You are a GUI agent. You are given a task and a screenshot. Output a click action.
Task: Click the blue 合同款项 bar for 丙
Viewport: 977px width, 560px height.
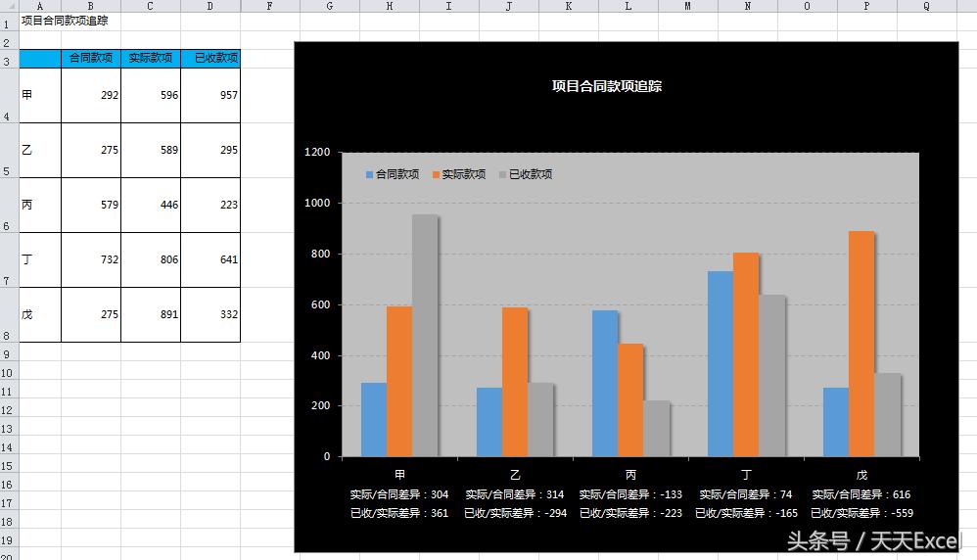(605, 383)
